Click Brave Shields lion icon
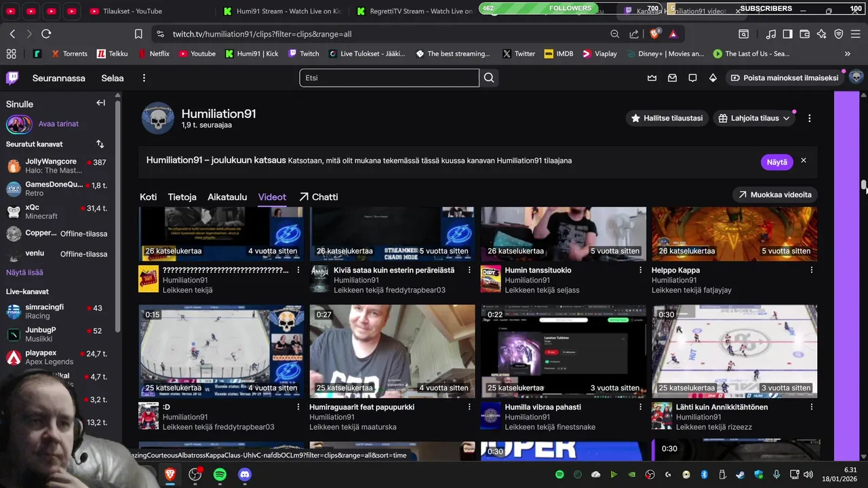 [x=654, y=34]
